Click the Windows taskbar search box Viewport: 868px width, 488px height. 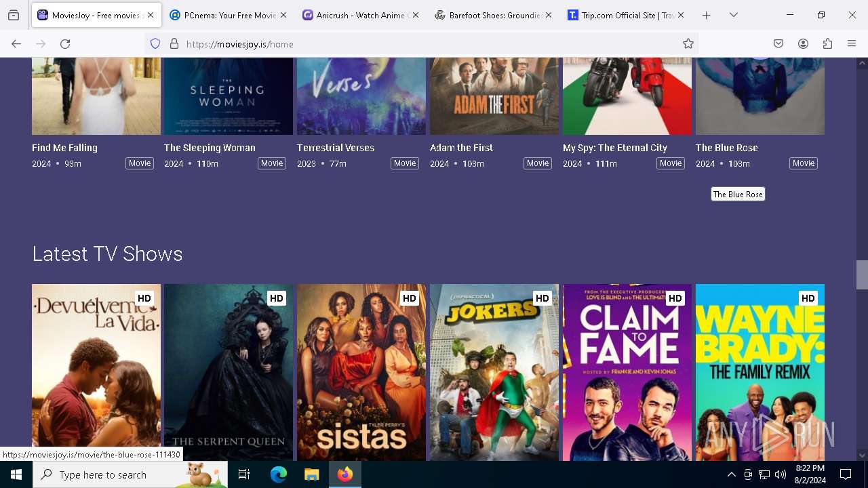coord(130,474)
